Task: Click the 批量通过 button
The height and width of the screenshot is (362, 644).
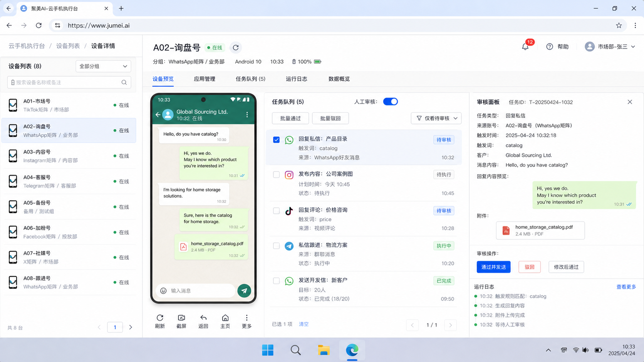Action: pos(290,118)
